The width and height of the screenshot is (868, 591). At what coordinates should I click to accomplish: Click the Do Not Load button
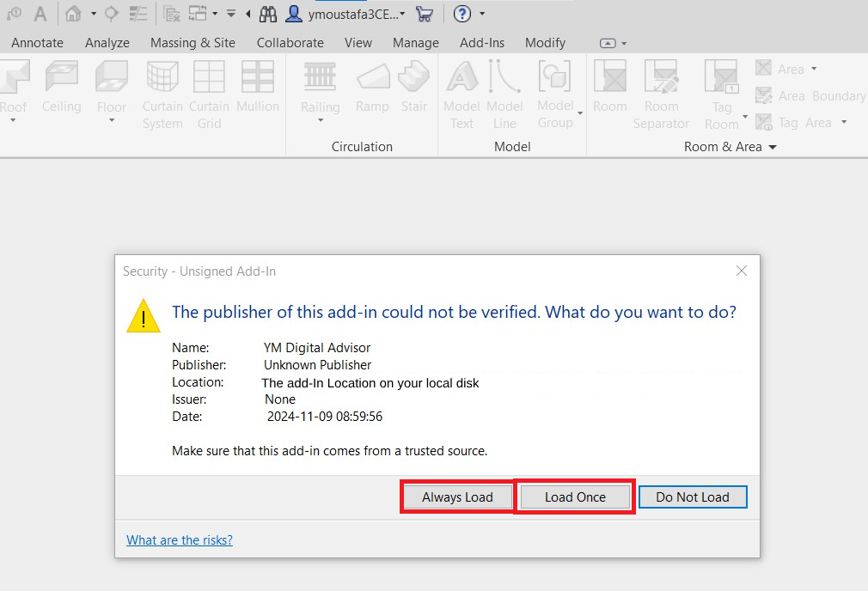(693, 497)
